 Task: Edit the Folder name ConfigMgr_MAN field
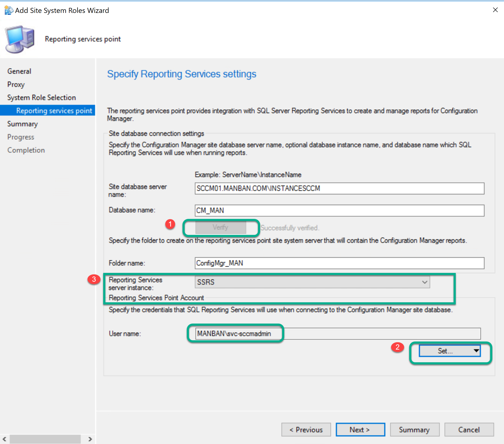pyautogui.click(x=339, y=263)
